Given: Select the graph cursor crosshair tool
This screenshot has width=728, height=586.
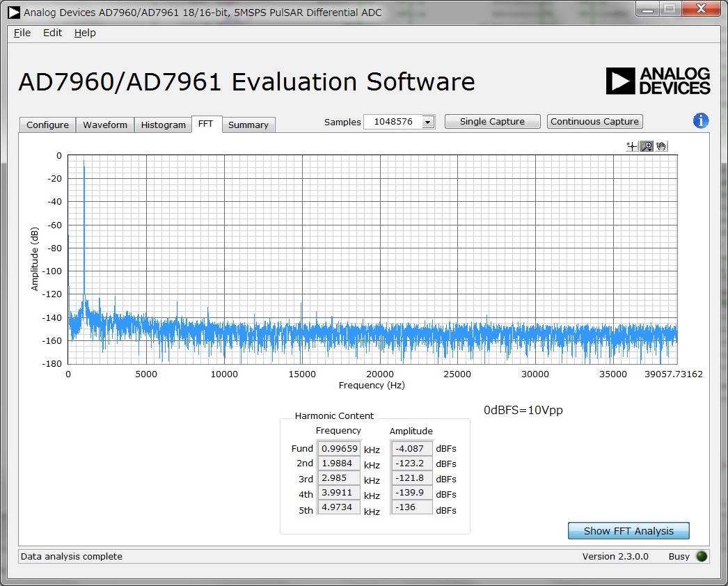Looking at the screenshot, I should click(632, 147).
